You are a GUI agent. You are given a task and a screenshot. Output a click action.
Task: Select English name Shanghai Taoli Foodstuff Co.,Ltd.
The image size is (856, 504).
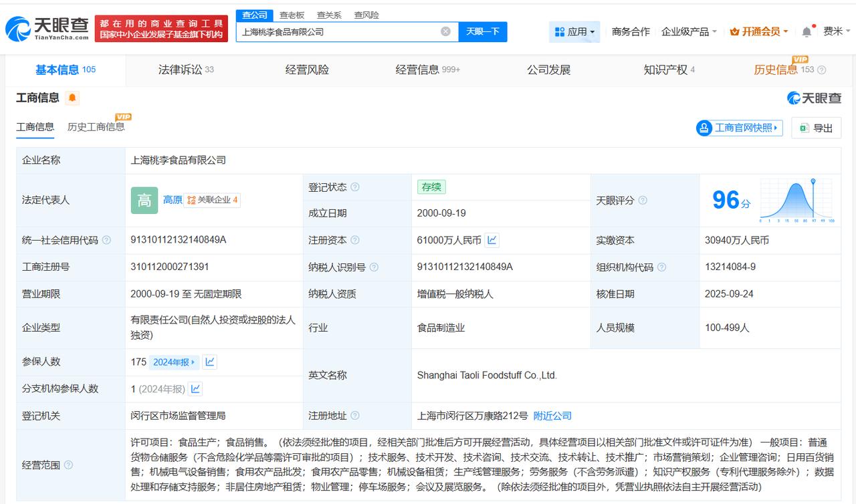tap(487, 376)
